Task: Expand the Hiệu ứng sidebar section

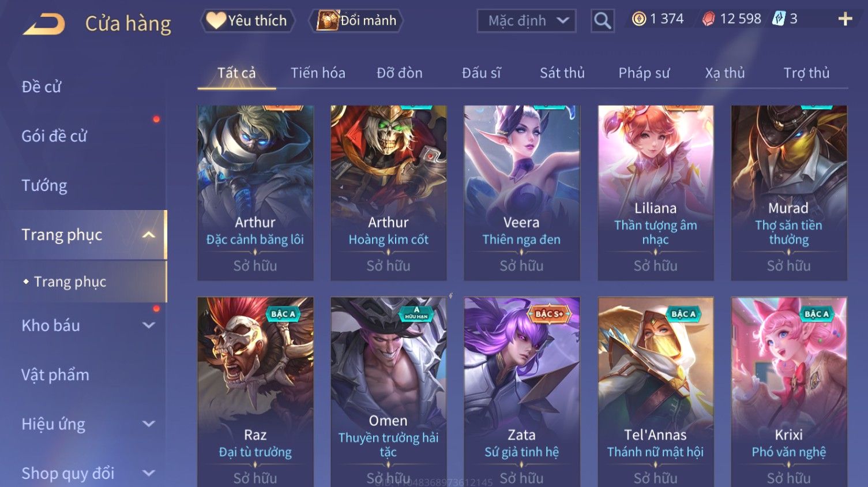Action: pyautogui.click(x=149, y=424)
